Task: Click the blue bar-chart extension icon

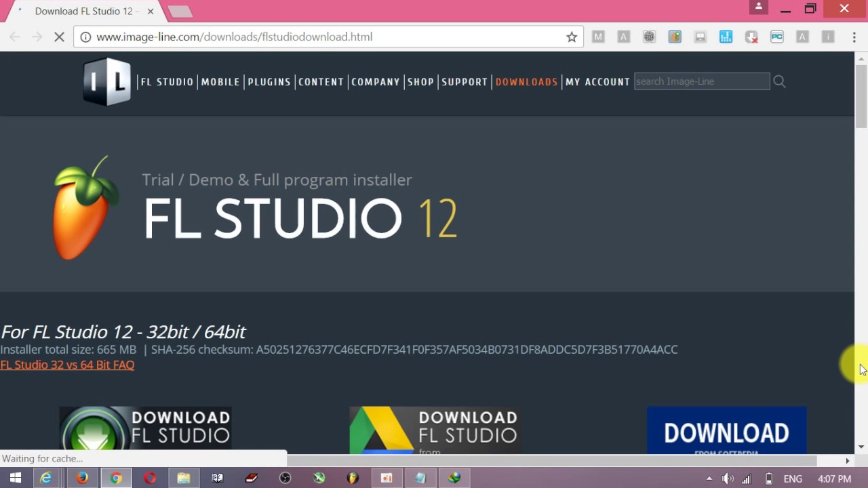Action: click(726, 37)
